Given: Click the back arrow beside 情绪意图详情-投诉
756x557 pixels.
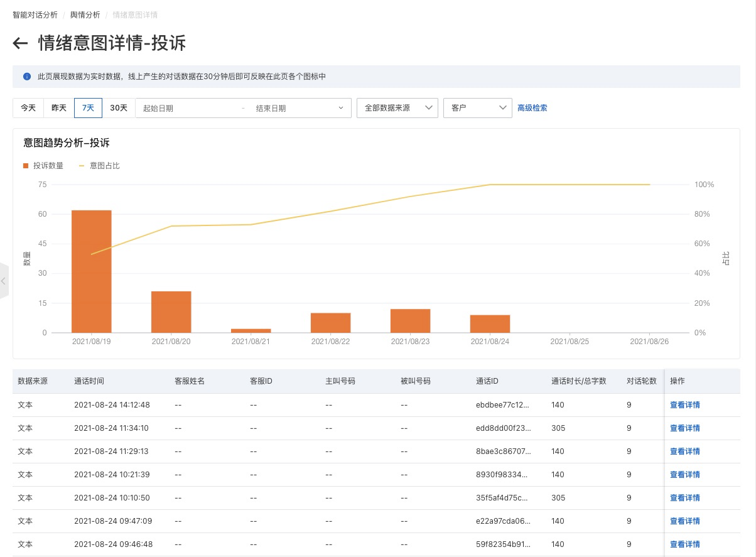Looking at the screenshot, I should click(21, 43).
